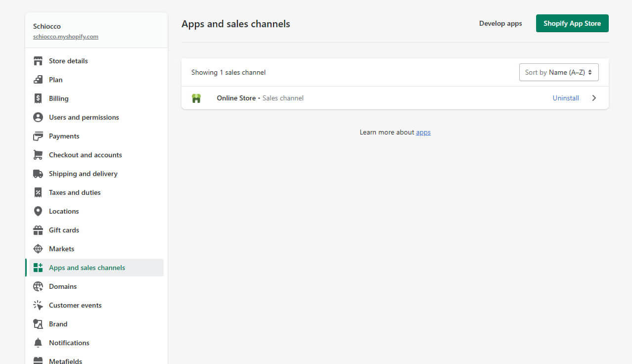Click the Store details storefront icon
Viewport: 632px width, 364px height.
pyautogui.click(x=38, y=61)
